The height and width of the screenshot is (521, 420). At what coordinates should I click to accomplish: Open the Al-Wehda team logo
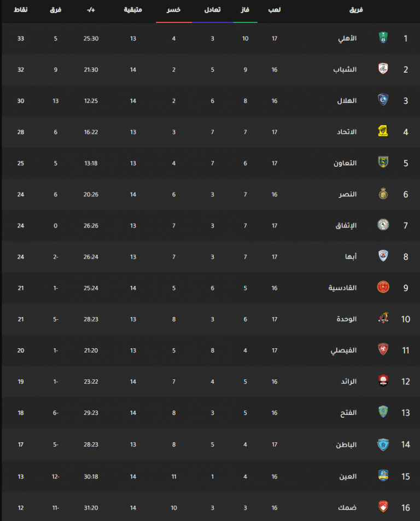[x=383, y=318]
